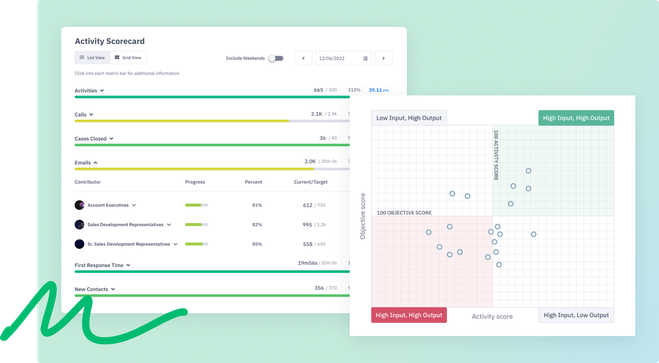
Task: Click the 39.11 pts score link
Action: click(379, 90)
